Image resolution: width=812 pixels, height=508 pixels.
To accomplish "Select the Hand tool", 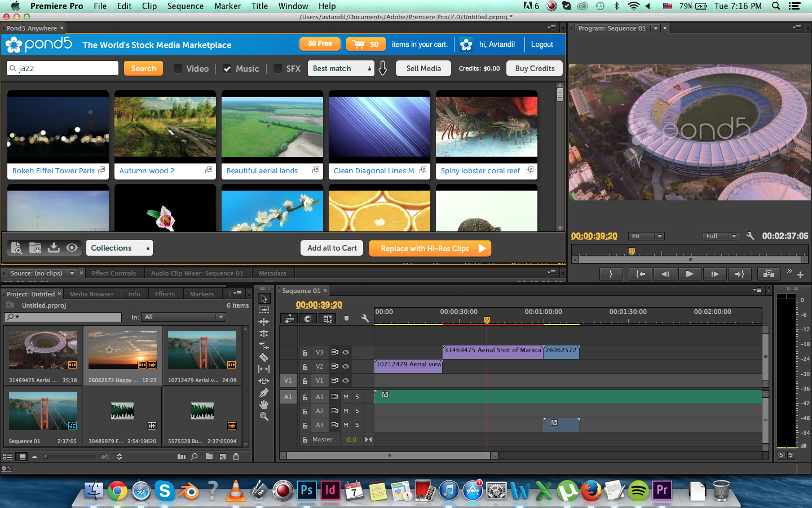I will pyautogui.click(x=263, y=404).
